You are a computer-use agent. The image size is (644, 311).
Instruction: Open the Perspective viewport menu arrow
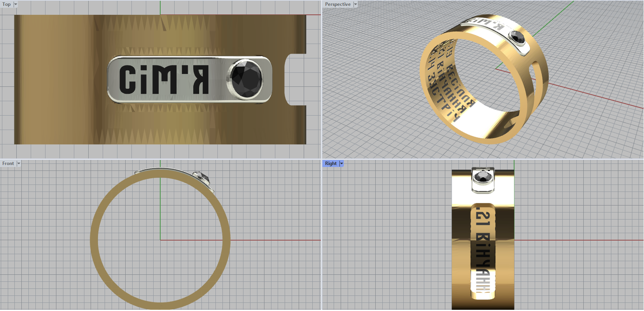coord(355,4)
